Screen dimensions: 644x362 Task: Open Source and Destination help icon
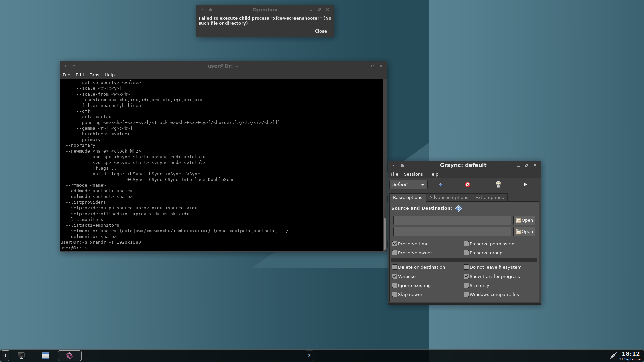coord(459,208)
